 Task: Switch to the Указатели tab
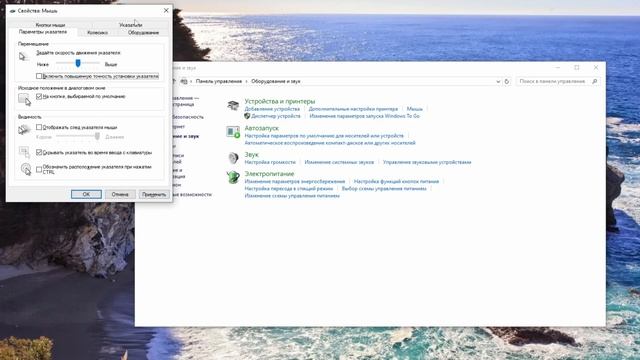(x=131, y=25)
